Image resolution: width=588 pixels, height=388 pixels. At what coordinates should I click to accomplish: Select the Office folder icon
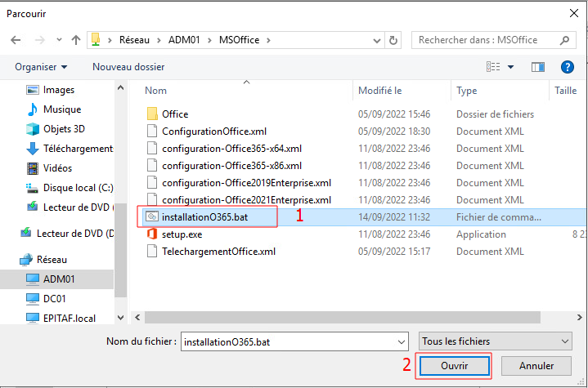(x=151, y=114)
